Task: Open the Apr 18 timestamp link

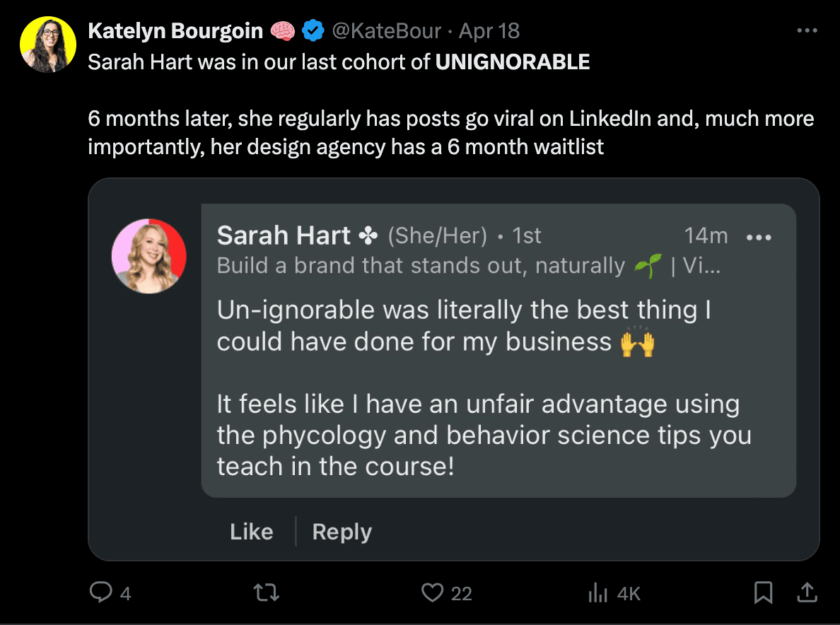Action: [489, 31]
